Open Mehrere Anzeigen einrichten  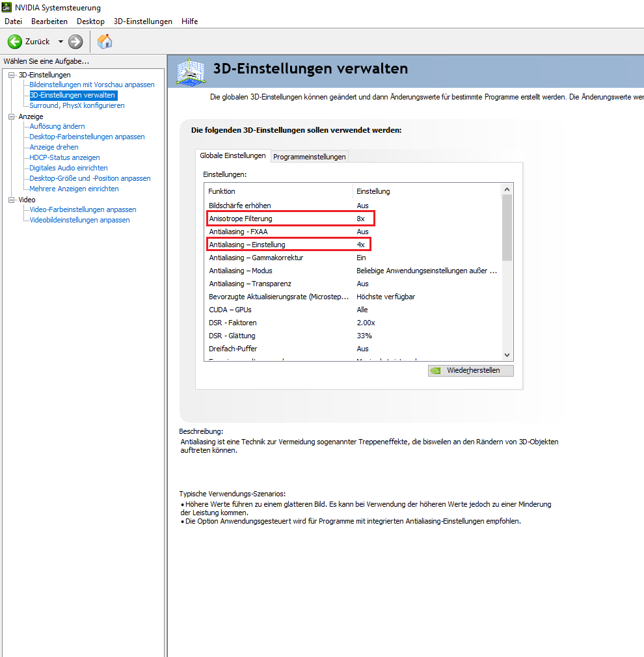pyautogui.click(x=74, y=189)
